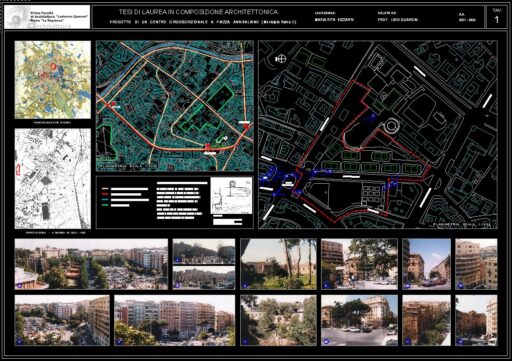
Task: Select the photo of pine trees and wall
Action: (278, 264)
